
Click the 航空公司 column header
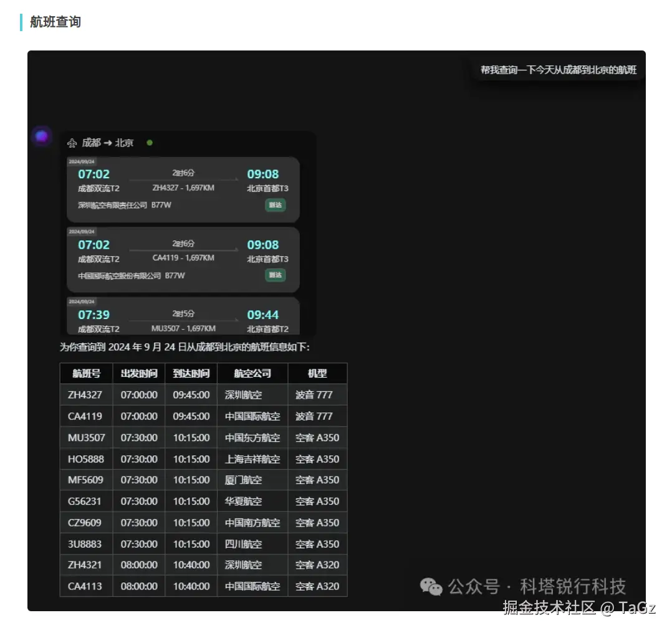pos(252,373)
